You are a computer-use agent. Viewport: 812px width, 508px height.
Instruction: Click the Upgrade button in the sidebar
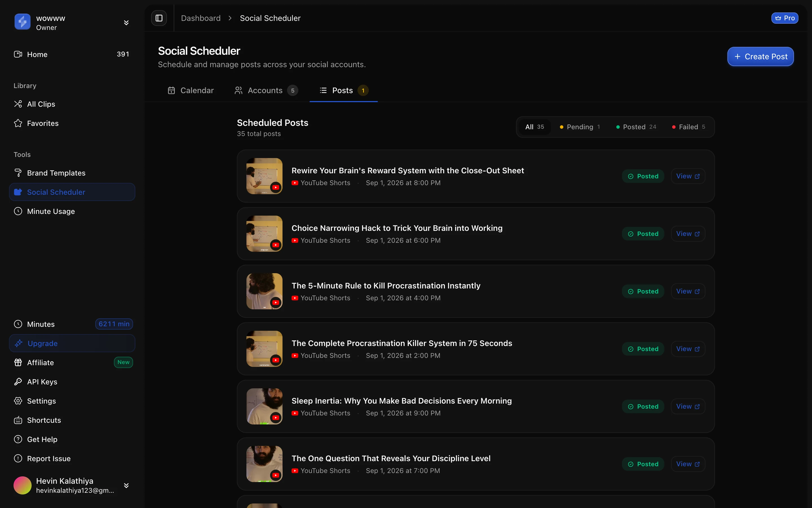point(72,343)
